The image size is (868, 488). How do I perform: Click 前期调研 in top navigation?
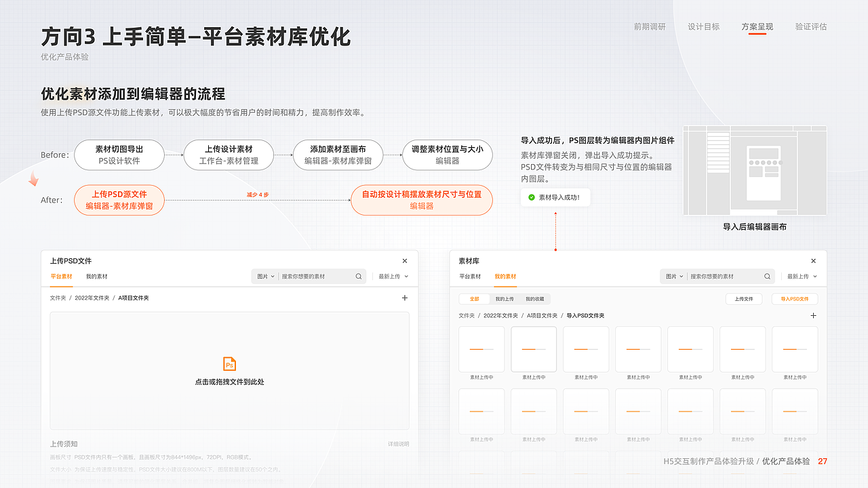point(650,27)
